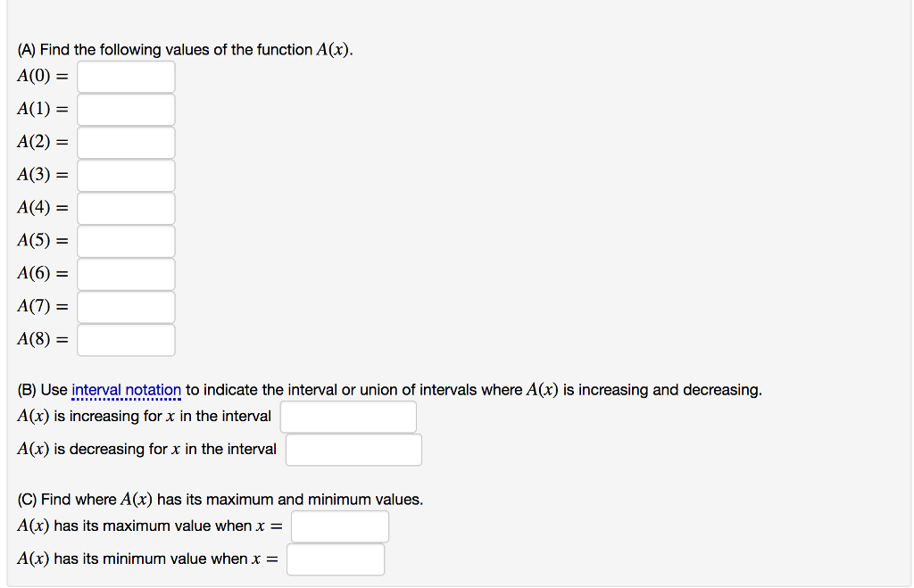Screen dimensions: 914x588
Task: Click the A(x) increasing statement label
Action: click(143, 416)
